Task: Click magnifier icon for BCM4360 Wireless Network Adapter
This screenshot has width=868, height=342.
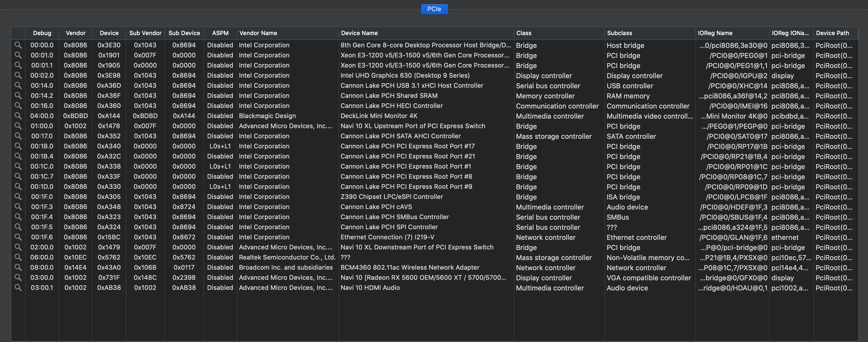Action: [18, 267]
